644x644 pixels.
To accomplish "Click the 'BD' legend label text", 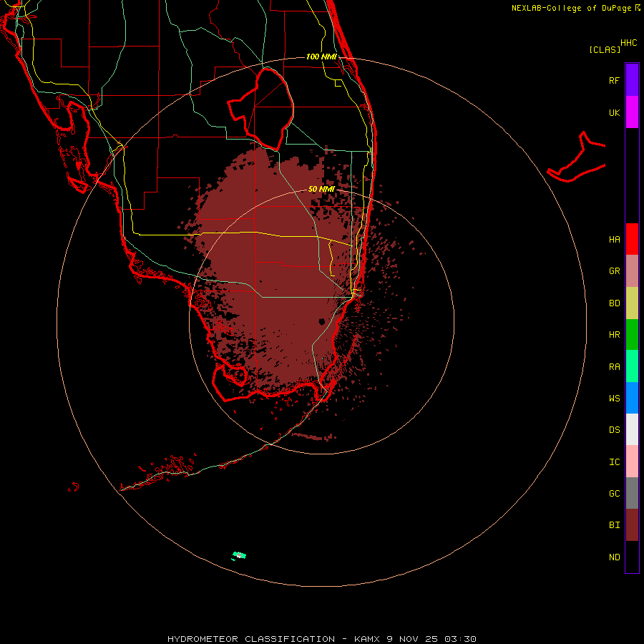I will click(614, 303).
